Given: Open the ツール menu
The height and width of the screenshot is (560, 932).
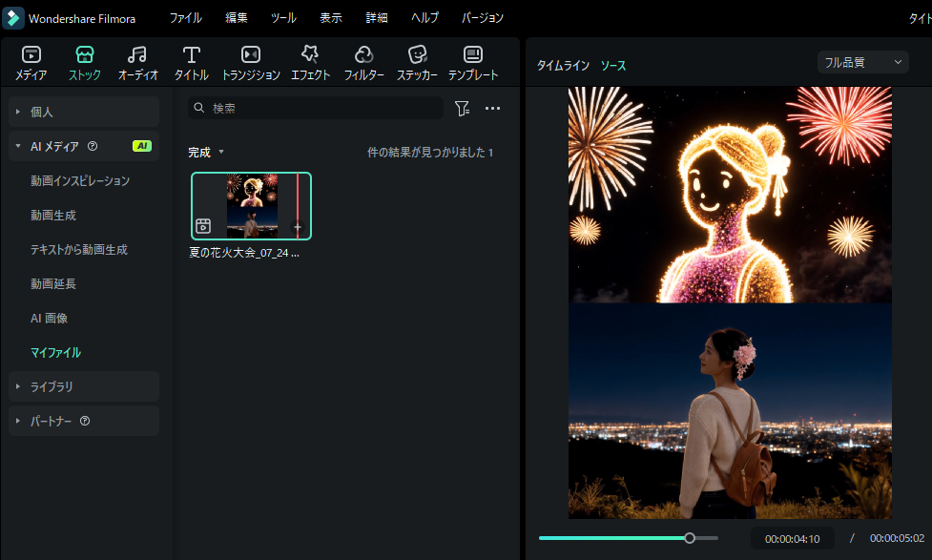Looking at the screenshot, I should pos(283,18).
